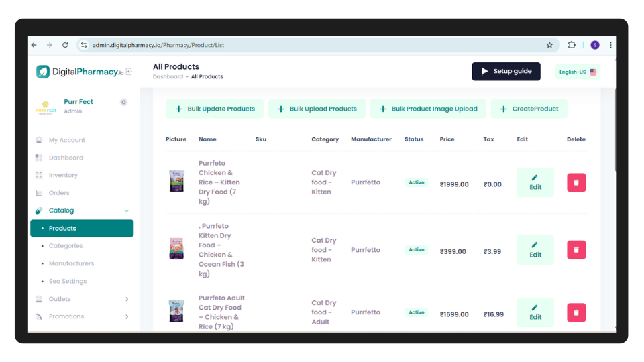This screenshot has width=644, height=362.
Task: Click Outlets sidebar item
Action: [x=60, y=299]
